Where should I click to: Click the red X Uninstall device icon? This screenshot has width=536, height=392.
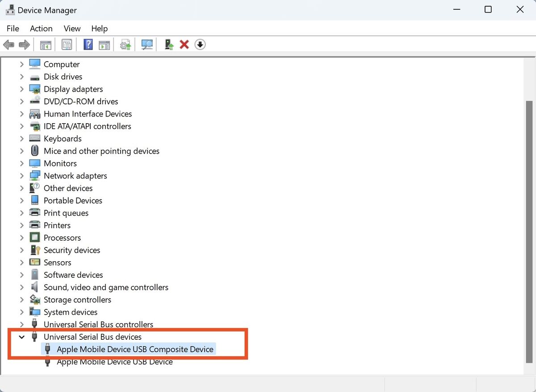(184, 45)
